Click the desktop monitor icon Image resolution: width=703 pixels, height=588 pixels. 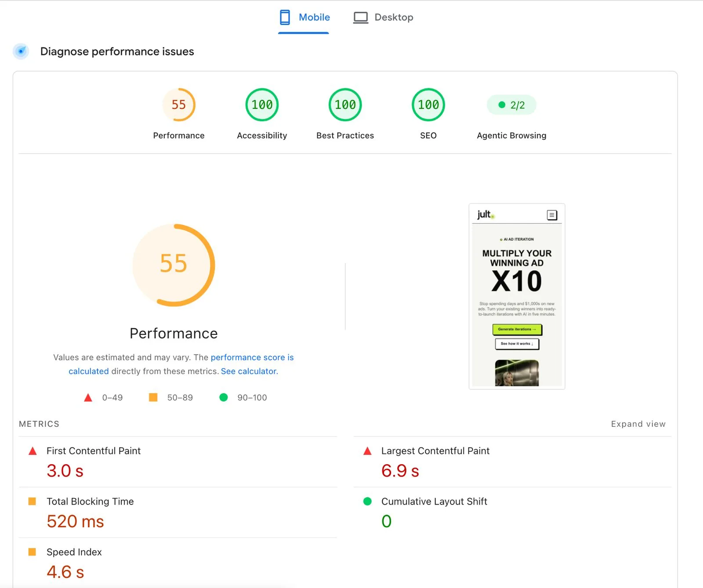(x=361, y=18)
